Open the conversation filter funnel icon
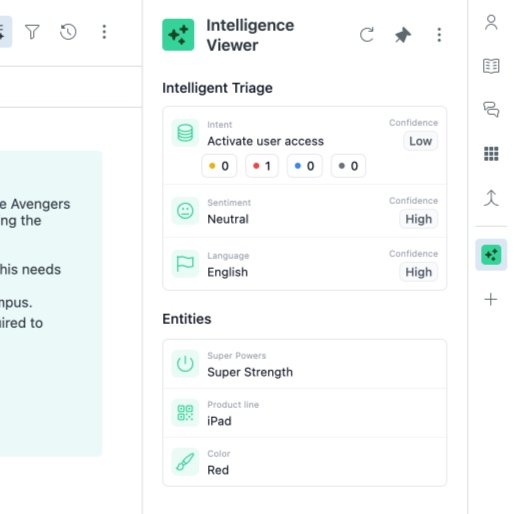Screen dimensions: 514x514 coord(32,32)
